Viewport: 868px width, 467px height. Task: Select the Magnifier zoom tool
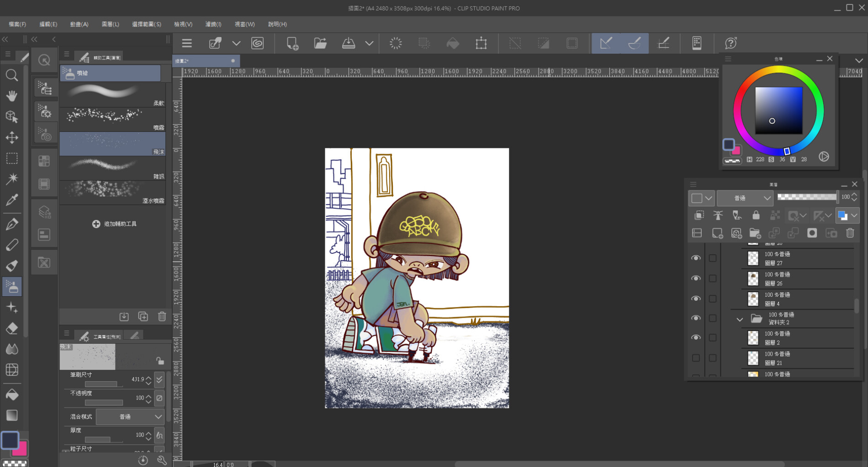pyautogui.click(x=12, y=75)
